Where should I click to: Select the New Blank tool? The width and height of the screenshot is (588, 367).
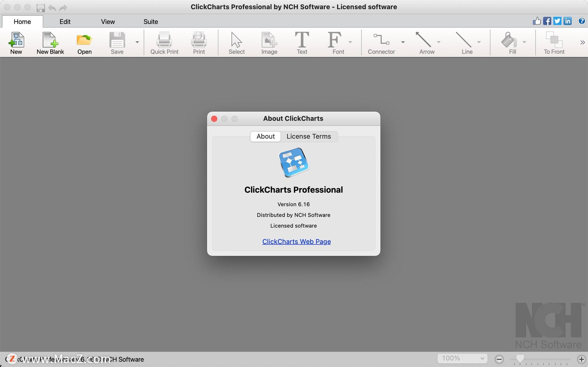point(50,43)
